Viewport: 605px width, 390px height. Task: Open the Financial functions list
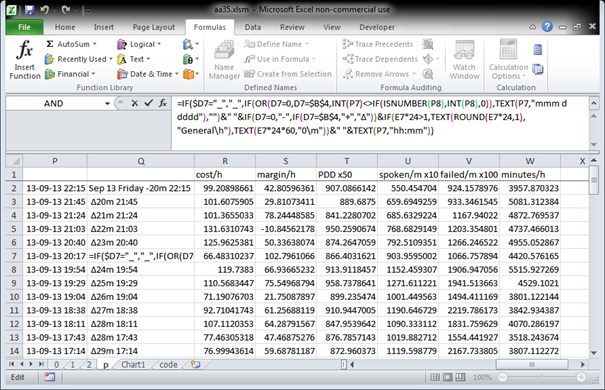click(70, 74)
